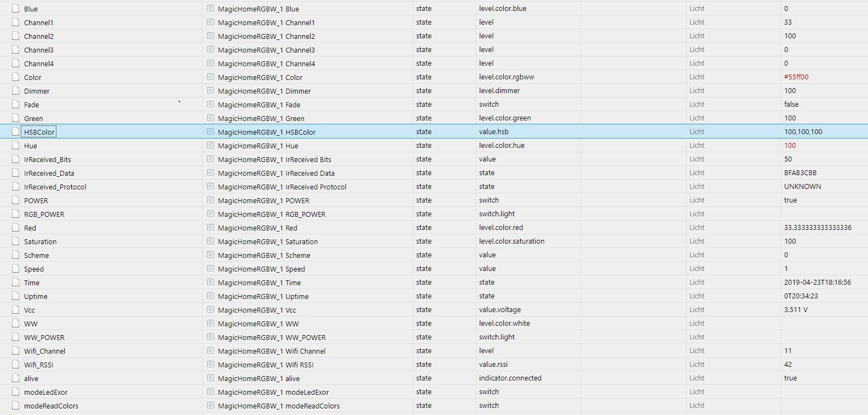Click the HSBColor value 100,100,100
The height and width of the screenshot is (415, 868).
803,132
